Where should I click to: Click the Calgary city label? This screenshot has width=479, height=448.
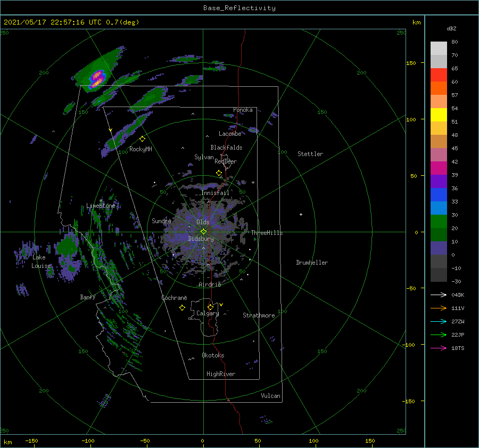coord(208,313)
